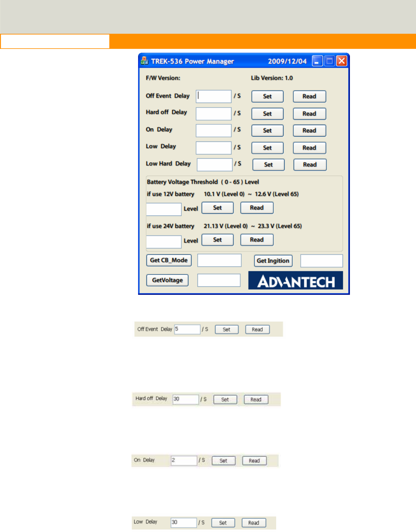Screen dimensions: 416x532
Task: Click the On Delay field showing 2
Action: pyautogui.click(x=184, y=460)
